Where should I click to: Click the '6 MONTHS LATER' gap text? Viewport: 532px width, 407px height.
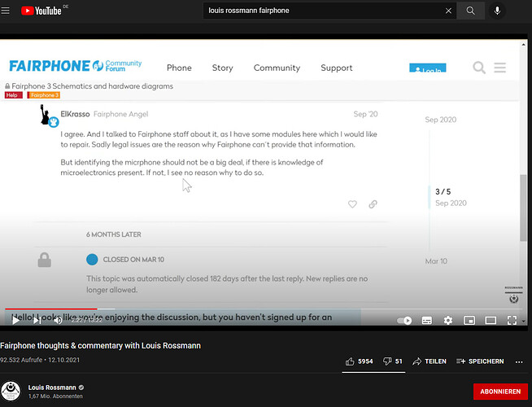pos(114,234)
